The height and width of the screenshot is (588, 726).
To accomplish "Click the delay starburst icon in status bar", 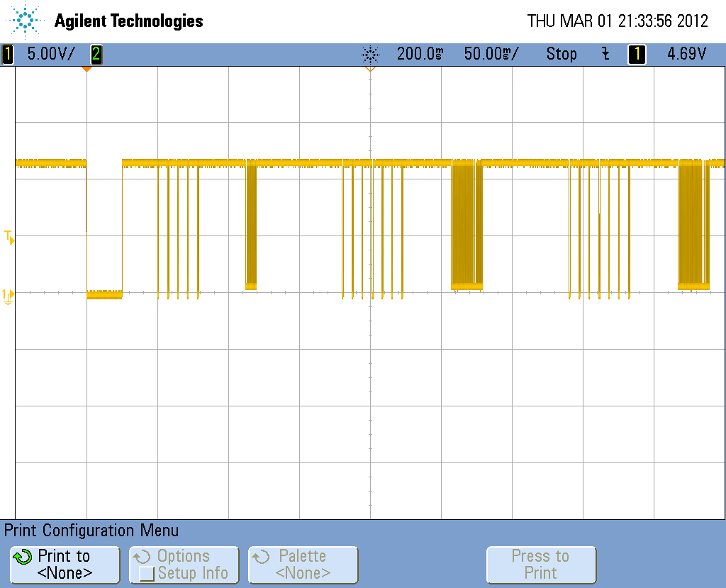I will (x=370, y=54).
